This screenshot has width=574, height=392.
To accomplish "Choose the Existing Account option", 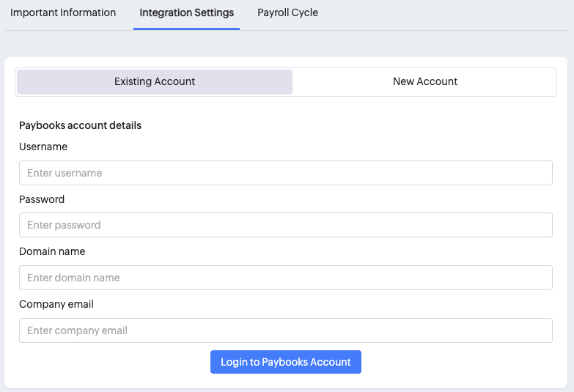I will pyautogui.click(x=155, y=82).
